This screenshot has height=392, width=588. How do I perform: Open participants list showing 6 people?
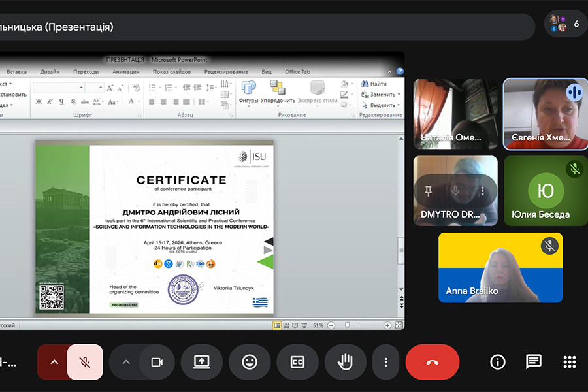(x=566, y=24)
